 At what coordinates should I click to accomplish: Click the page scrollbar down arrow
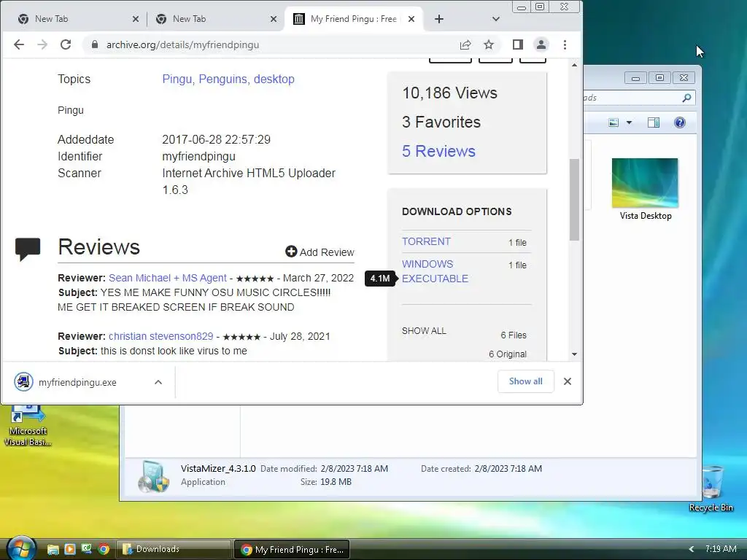(575, 354)
